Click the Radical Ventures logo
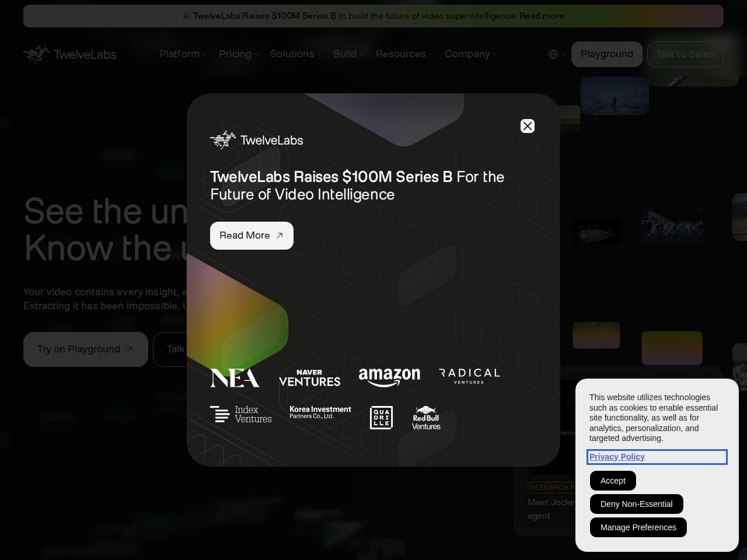Image resolution: width=747 pixels, height=560 pixels. coord(469,376)
